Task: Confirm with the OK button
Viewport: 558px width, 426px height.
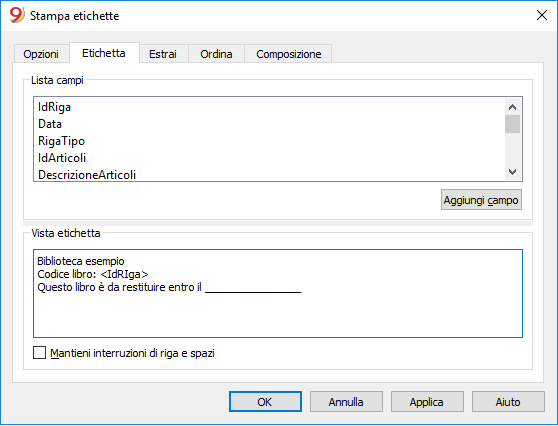Action: tap(265, 402)
